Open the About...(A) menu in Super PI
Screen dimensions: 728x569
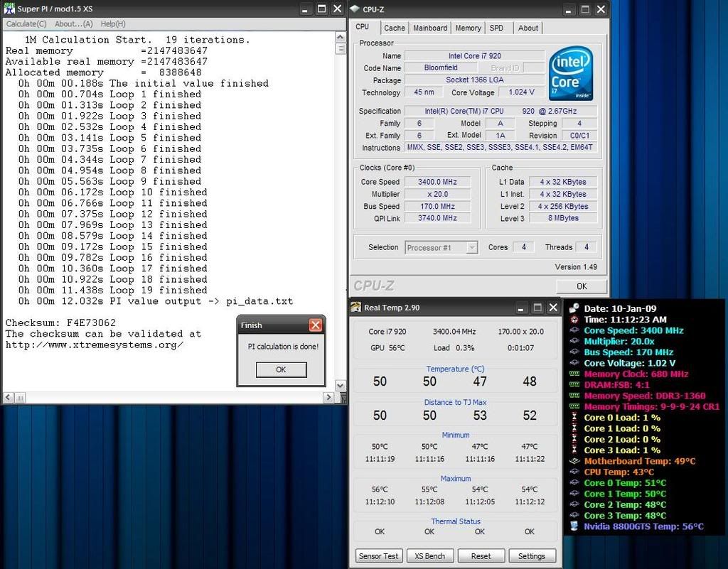[x=74, y=24]
